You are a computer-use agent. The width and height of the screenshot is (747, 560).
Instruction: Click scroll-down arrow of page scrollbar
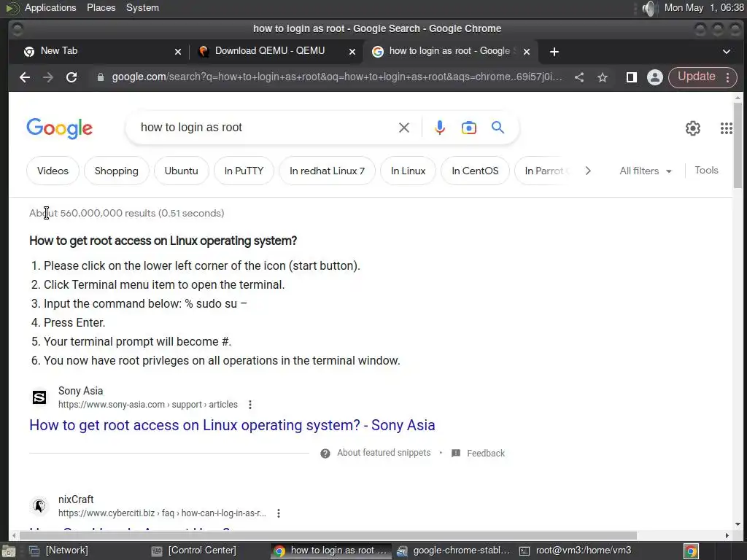(x=738, y=524)
